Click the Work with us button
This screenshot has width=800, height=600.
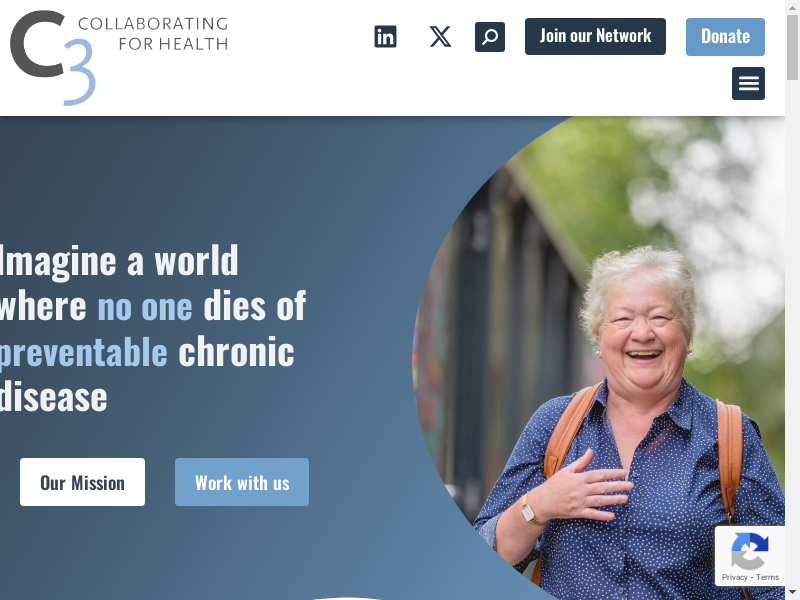tap(242, 482)
